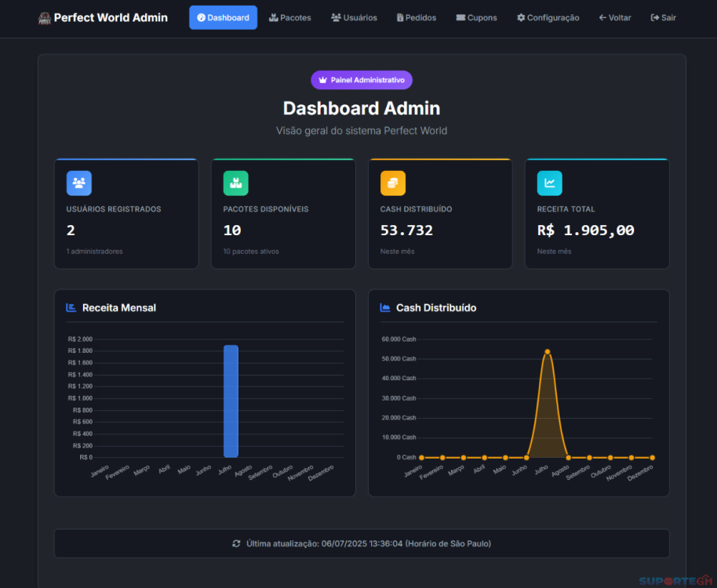Open Configuração settings page

pyautogui.click(x=548, y=17)
